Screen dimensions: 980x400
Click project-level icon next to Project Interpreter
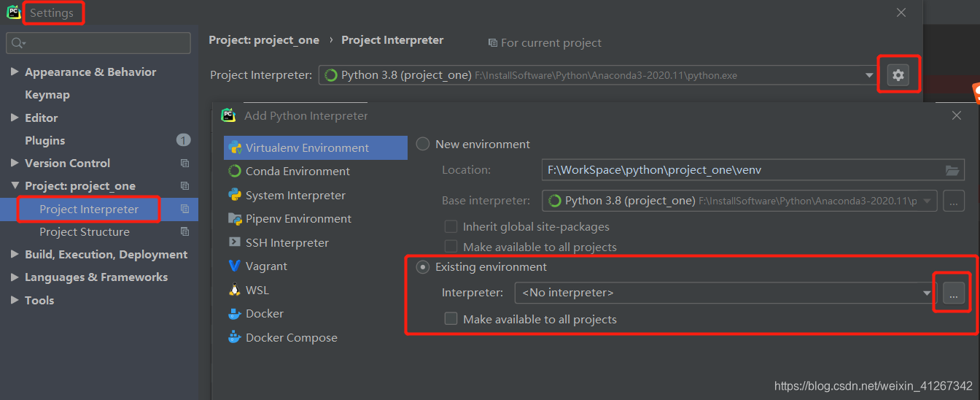click(184, 209)
